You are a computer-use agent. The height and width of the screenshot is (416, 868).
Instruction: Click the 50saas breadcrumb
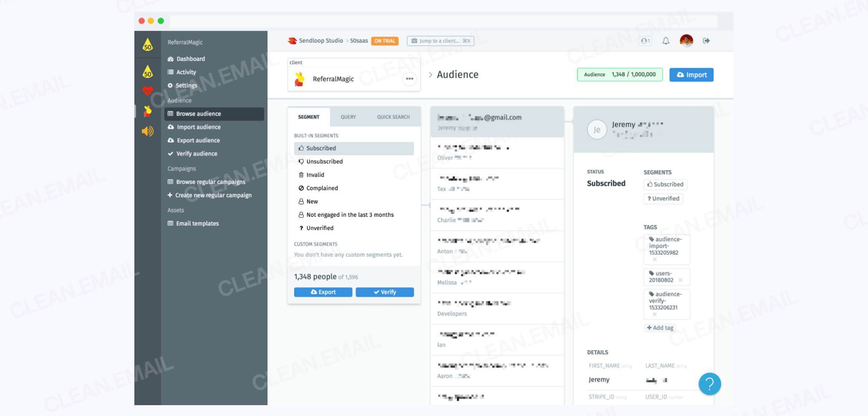click(359, 41)
